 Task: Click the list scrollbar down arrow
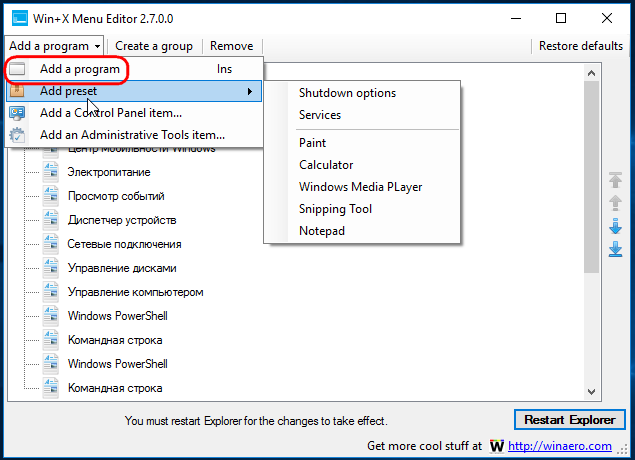(x=591, y=392)
